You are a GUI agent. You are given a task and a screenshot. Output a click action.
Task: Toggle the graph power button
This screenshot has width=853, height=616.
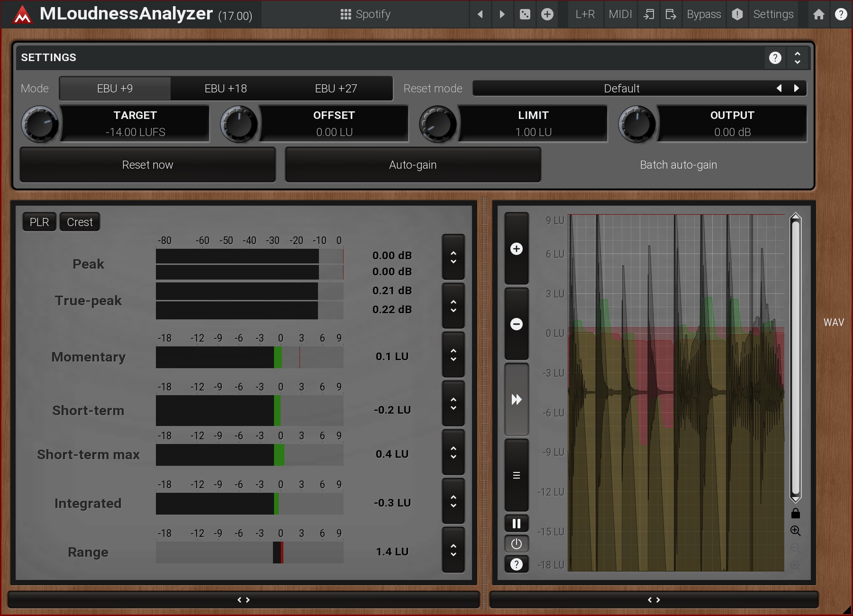point(516,544)
